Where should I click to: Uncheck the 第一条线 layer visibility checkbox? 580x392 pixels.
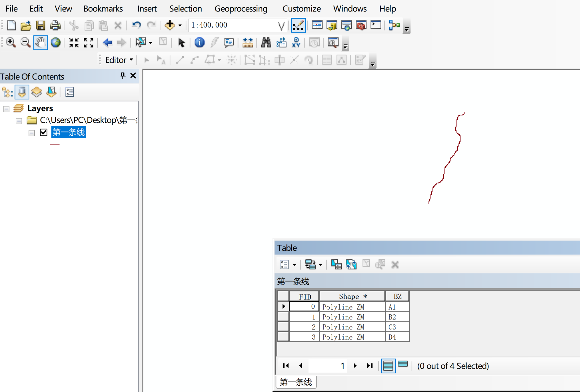coord(44,132)
